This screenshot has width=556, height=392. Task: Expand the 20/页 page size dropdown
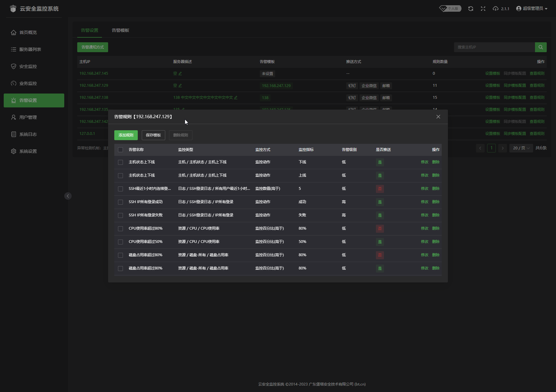pyautogui.click(x=521, y=148)
